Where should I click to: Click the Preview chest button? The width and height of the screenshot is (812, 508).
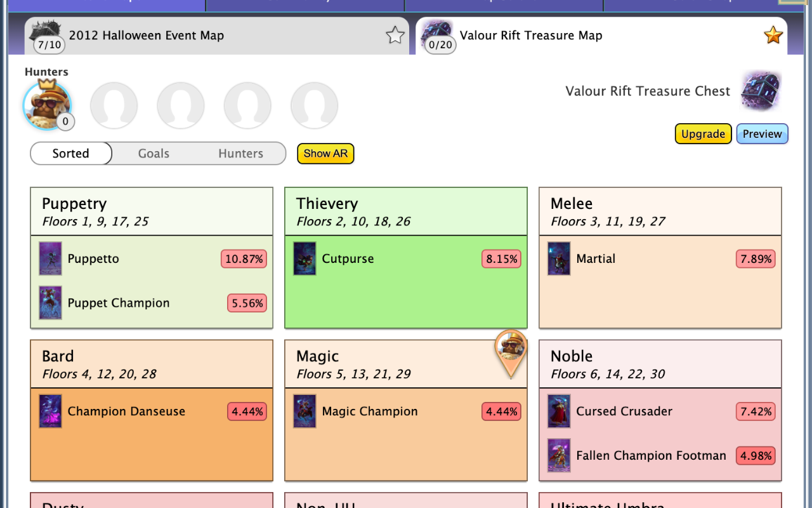pos(762,134)
